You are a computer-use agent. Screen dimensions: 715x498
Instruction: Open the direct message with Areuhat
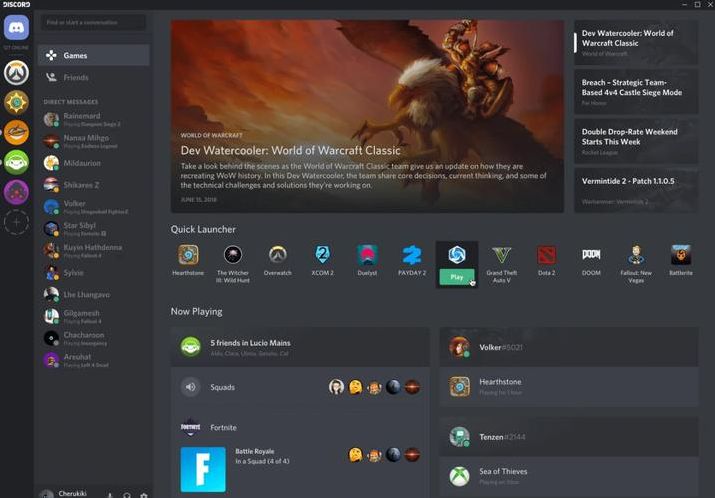(x=93, y=360)
